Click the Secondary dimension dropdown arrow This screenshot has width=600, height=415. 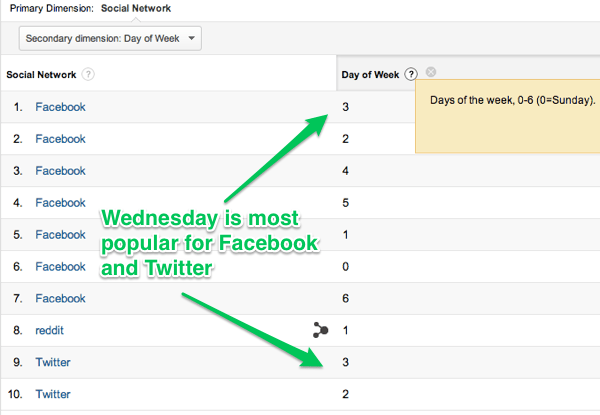coord(192,38)
